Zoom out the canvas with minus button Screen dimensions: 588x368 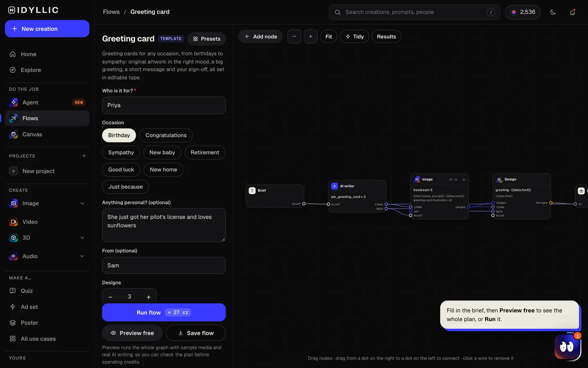click(x=294, y=36)
